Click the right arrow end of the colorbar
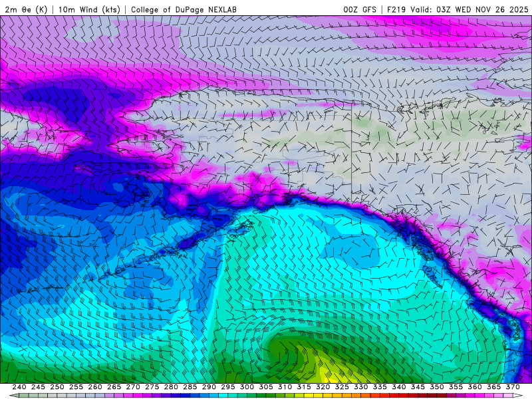Screen dimensions: 532x399 519,396
